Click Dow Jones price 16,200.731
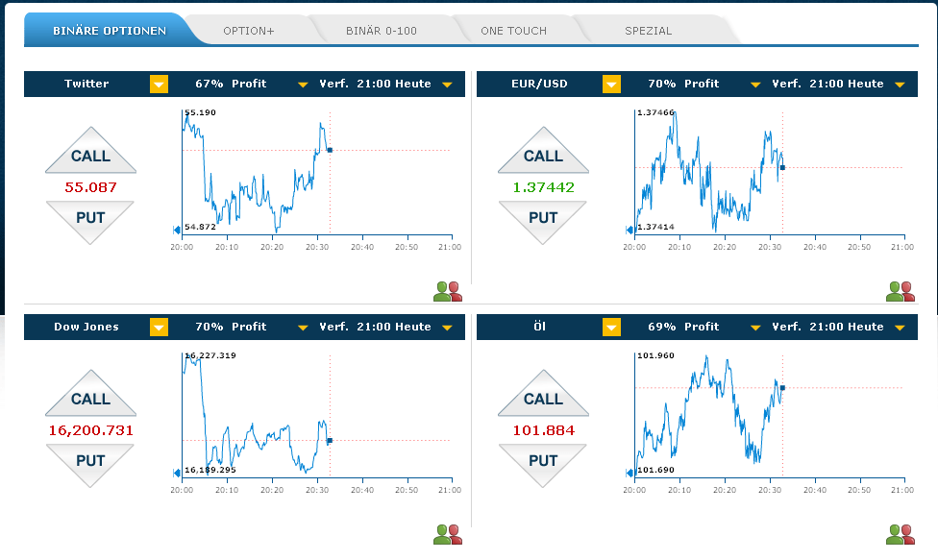 tap(91, 430)
